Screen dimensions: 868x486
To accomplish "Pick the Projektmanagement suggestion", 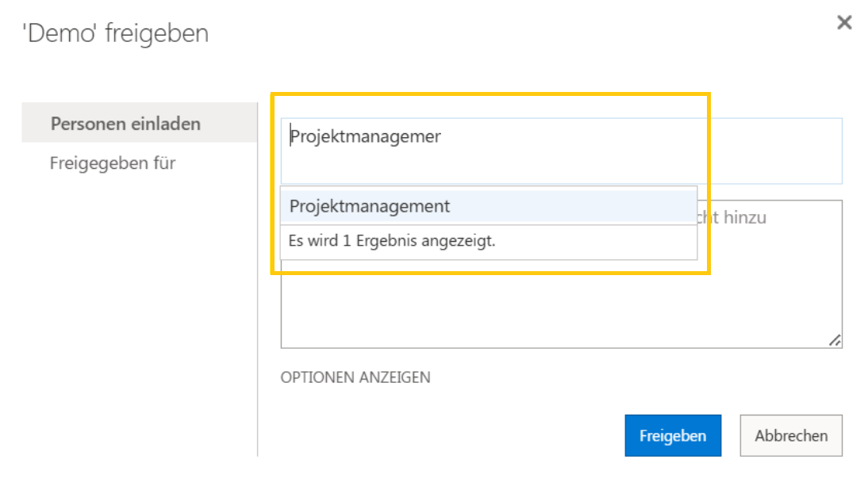I will click(x=370, y=207).
